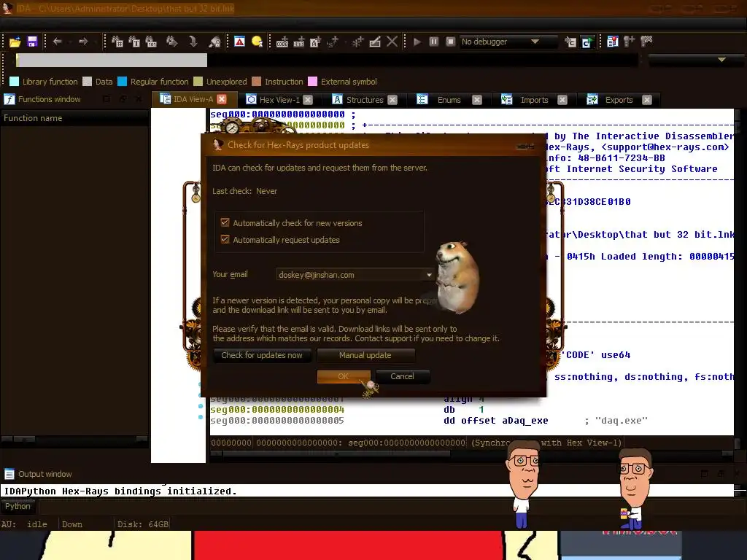Screen dimensions: 747x560
Task: Click the 'Last check: Never' text
Action: [244, 191]
